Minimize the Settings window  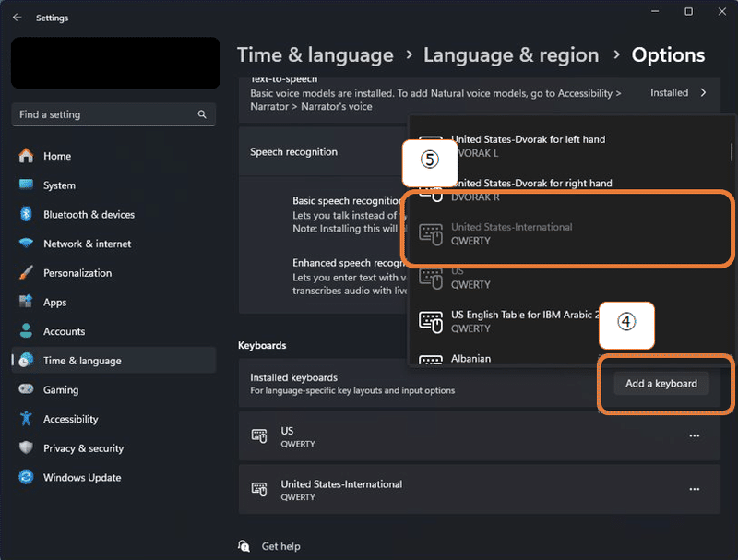[655, 11]
